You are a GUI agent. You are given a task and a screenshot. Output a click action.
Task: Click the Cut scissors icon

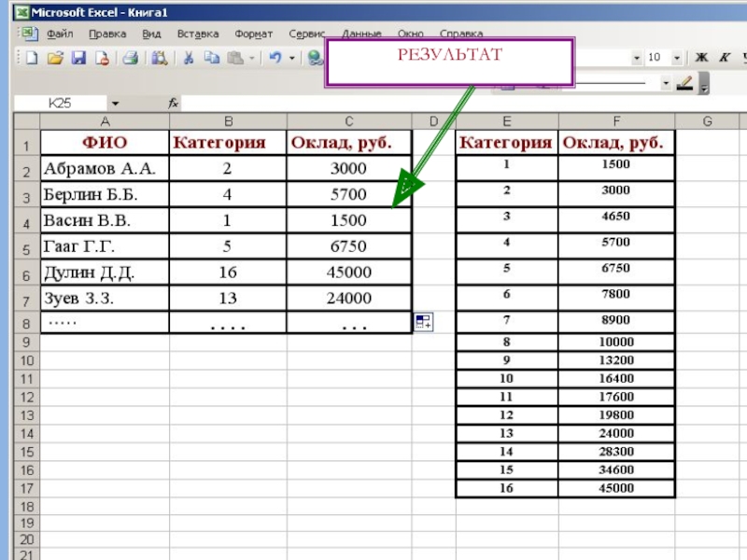pos(188,58)
